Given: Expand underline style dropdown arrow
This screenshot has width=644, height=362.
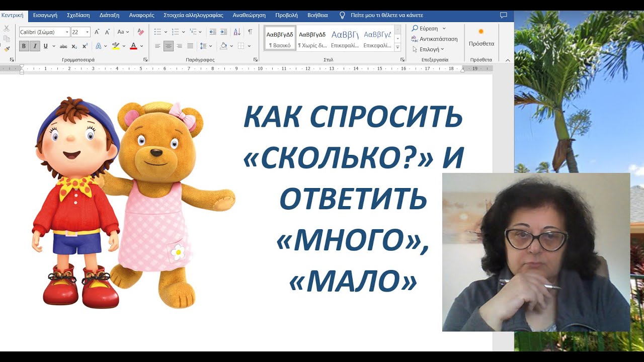Looking at the screenshot, I should click(x=53, y=46).
